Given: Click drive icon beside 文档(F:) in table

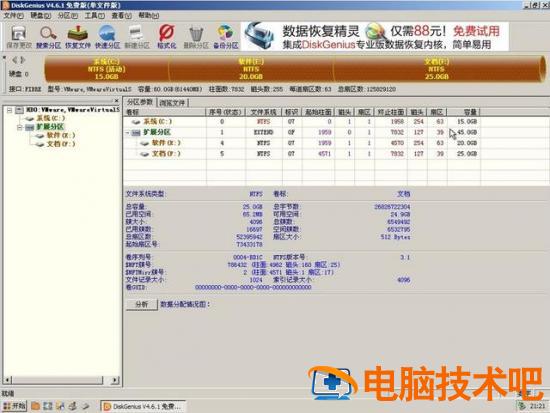Looking at the screenshot, I should click(145, 154).
